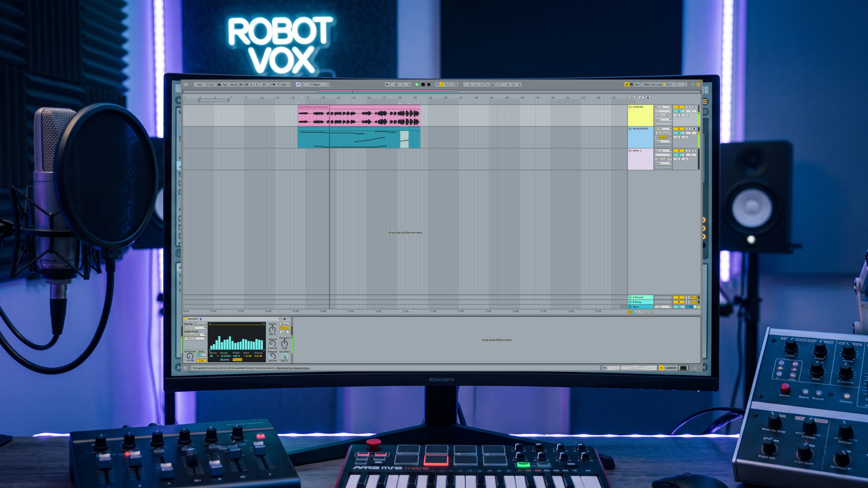Open MODULATOR's All Ins input dropdown

663,129
